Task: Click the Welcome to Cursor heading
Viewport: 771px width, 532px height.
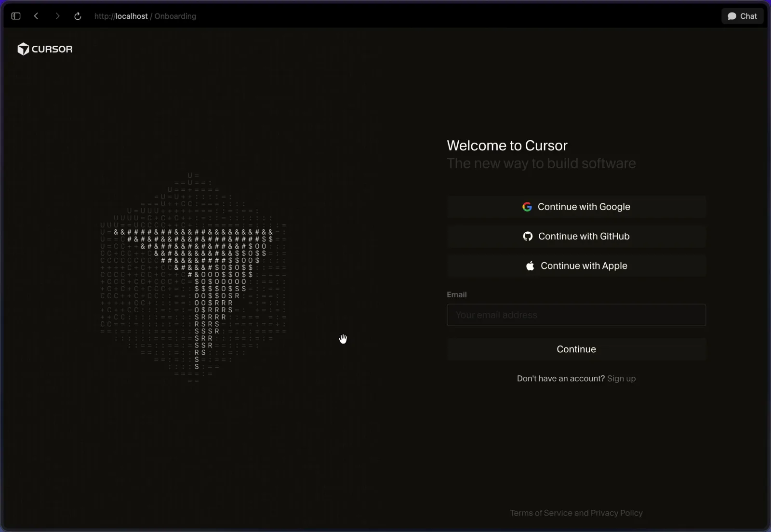Action: click(507, 146)
